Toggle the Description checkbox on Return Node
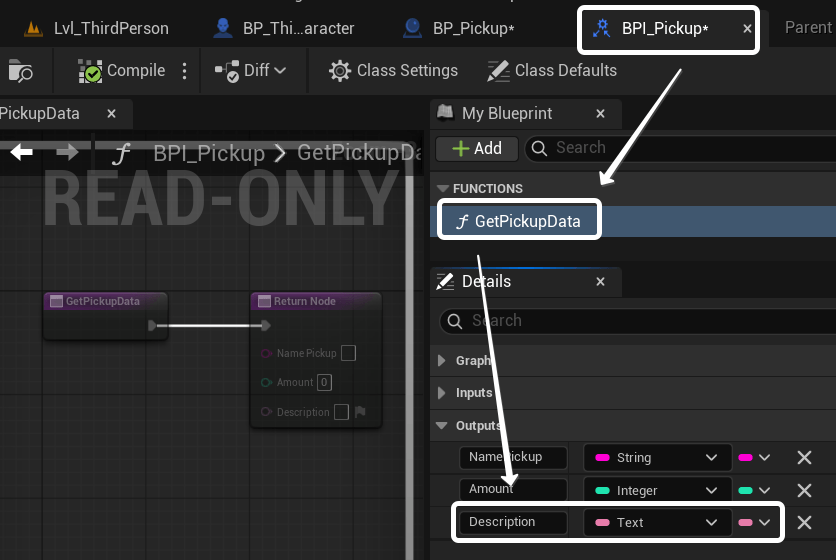This screenshot has height=560, width=836. pos(341,412)
